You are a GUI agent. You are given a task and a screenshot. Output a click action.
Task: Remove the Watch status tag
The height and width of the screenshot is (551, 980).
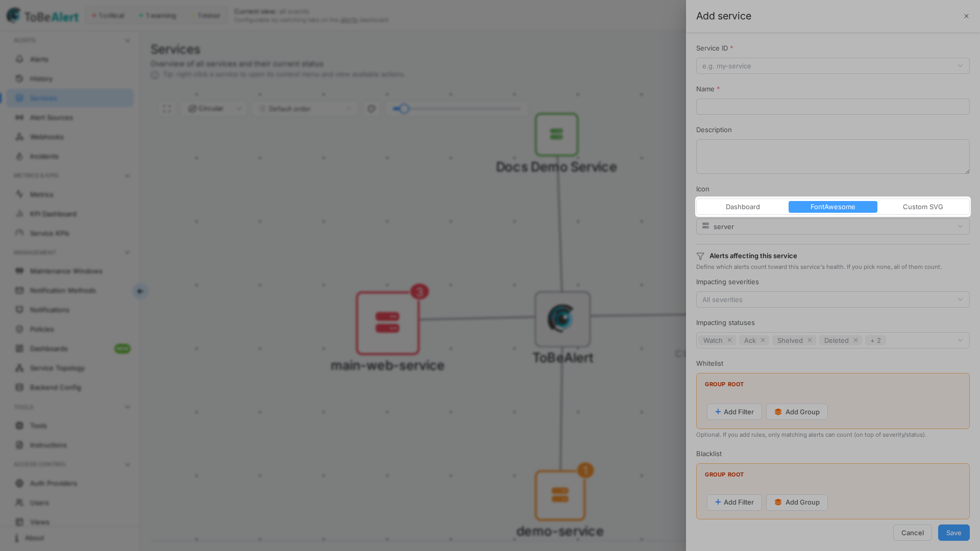pyautogui.click(x=729, y=340)
